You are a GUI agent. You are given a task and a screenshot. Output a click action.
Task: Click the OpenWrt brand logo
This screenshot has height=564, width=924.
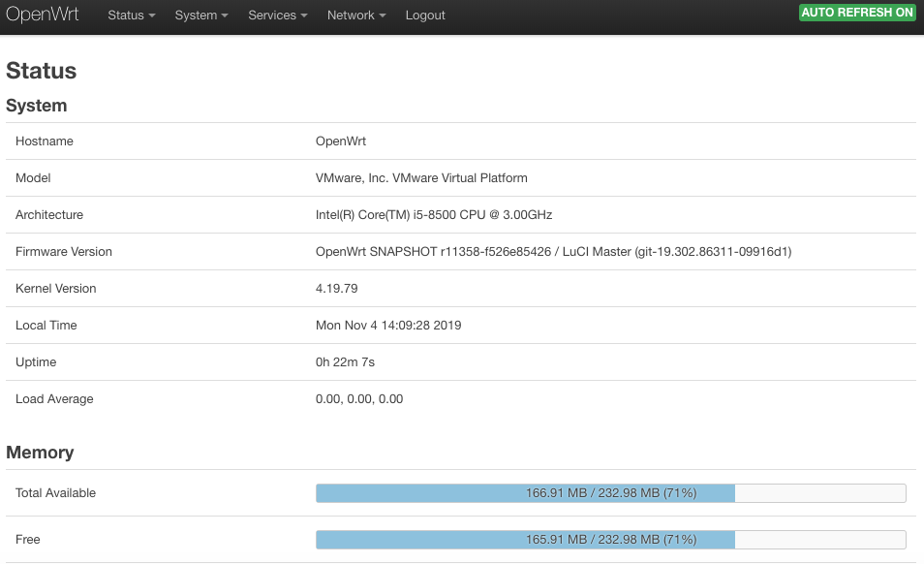coord(43,15)
